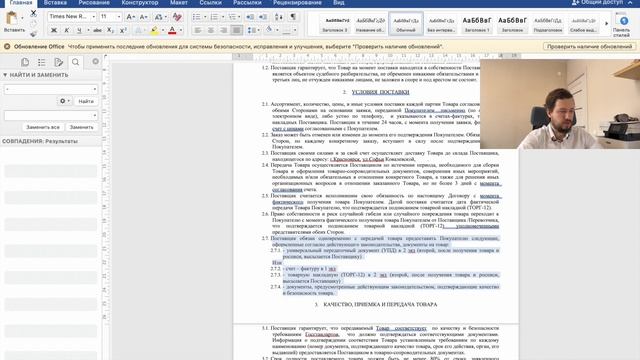Screen dimensions: 640x360
Task: Toggle Italic formatting (К)
Action: (67, 30)
